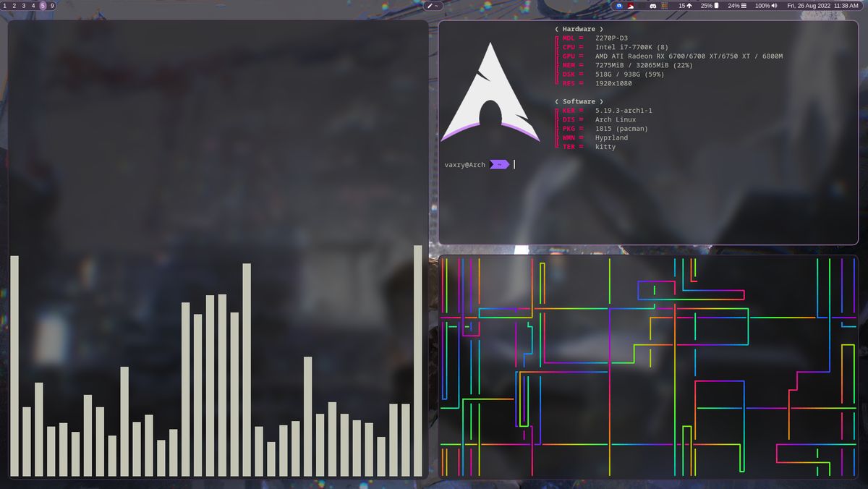Mute audio via the 100% volume indicator
The width and height of the screenshot is (868, 489).
[x=766, y=5]
